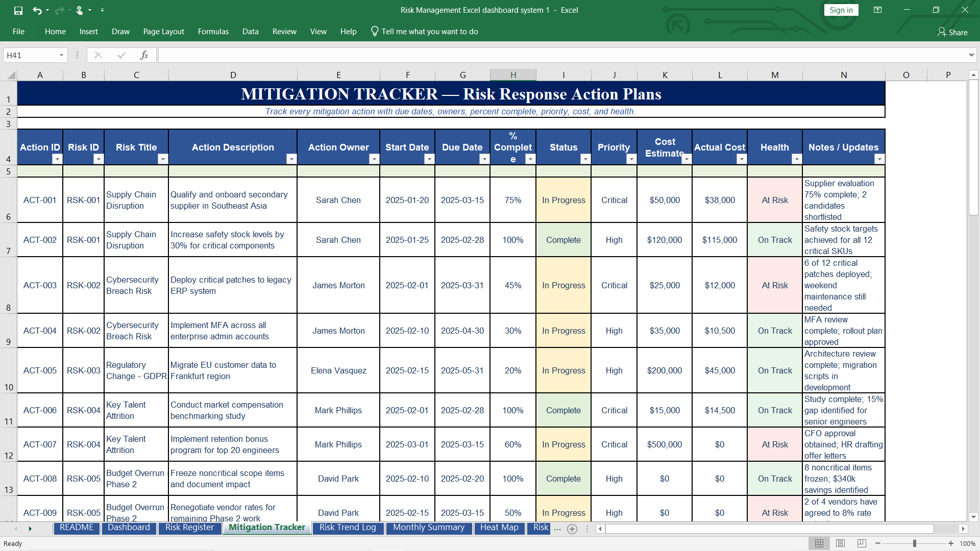Open the Undo history dropdown arrow
The width and height of the screenshot is (980, 551).
(47, 10)
